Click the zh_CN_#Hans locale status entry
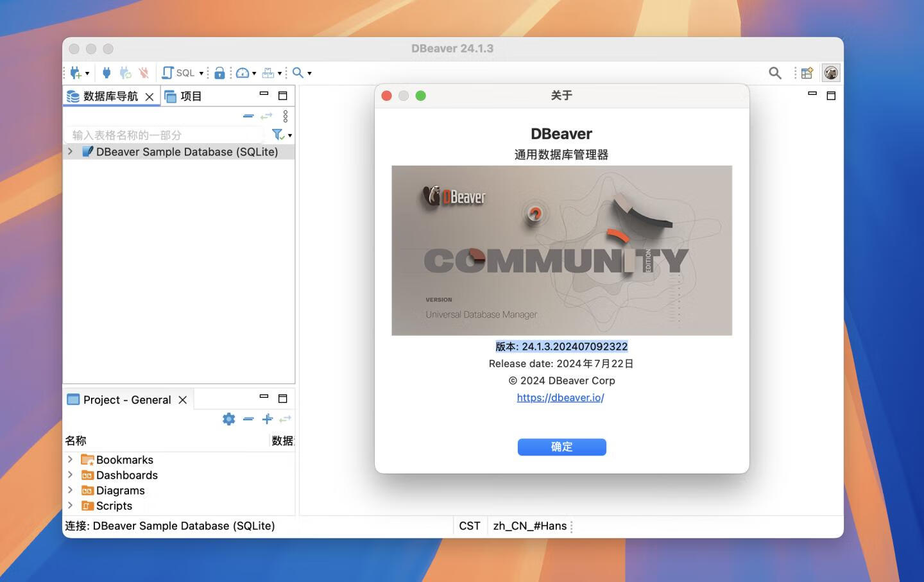The width and height of the screenshot is (924, 582). pos(529,526)
